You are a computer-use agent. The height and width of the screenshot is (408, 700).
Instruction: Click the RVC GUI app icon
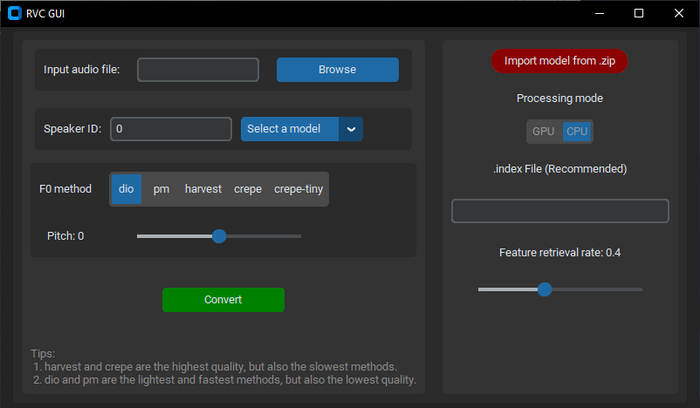15,13
